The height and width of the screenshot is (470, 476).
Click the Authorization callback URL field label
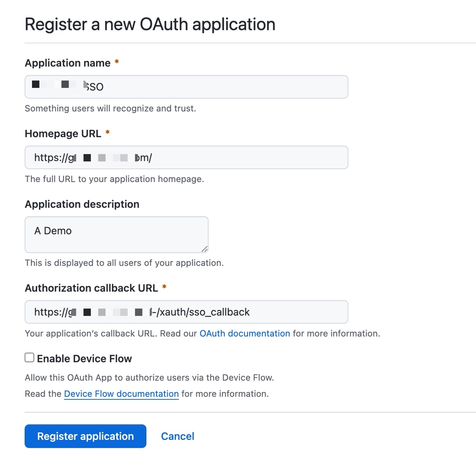(x=91, y=288)
